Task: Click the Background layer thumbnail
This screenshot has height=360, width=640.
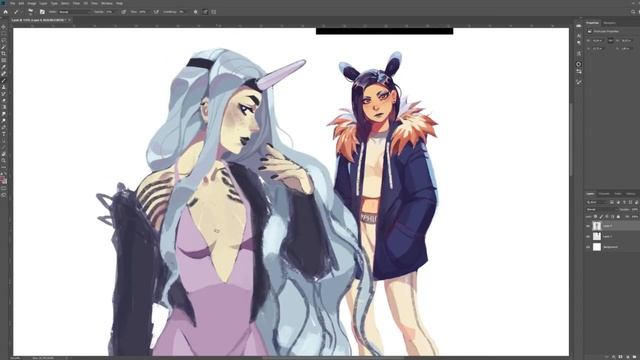Action: (x=597, y=247)
